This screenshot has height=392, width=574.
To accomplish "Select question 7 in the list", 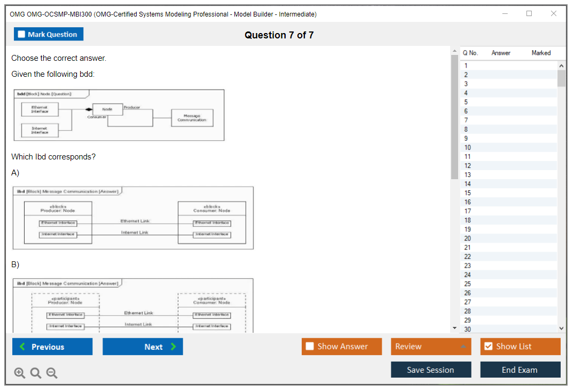I will click(466, 120).
